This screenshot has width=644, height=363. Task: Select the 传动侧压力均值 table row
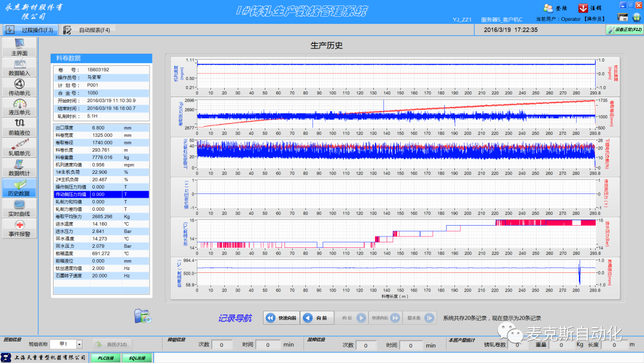[101, 194]
